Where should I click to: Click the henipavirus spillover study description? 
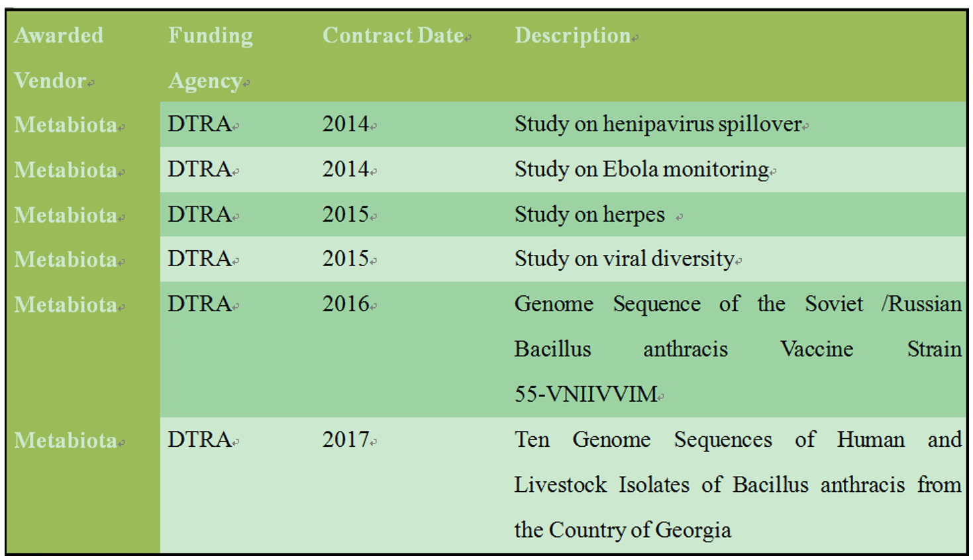658,124
